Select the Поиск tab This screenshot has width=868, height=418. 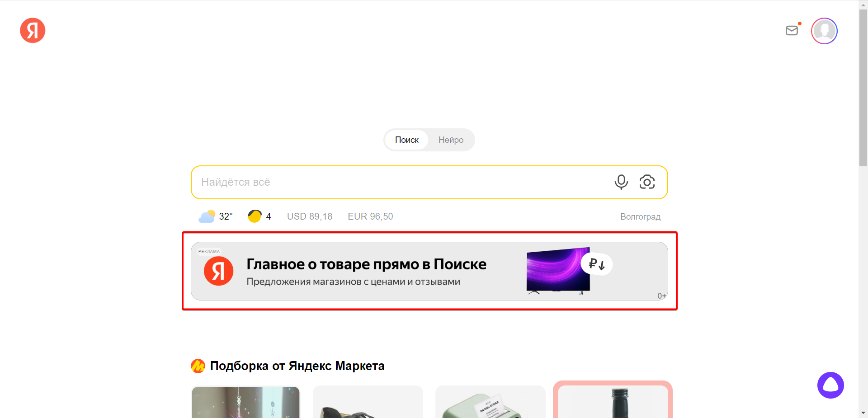[x=406, y=140]
